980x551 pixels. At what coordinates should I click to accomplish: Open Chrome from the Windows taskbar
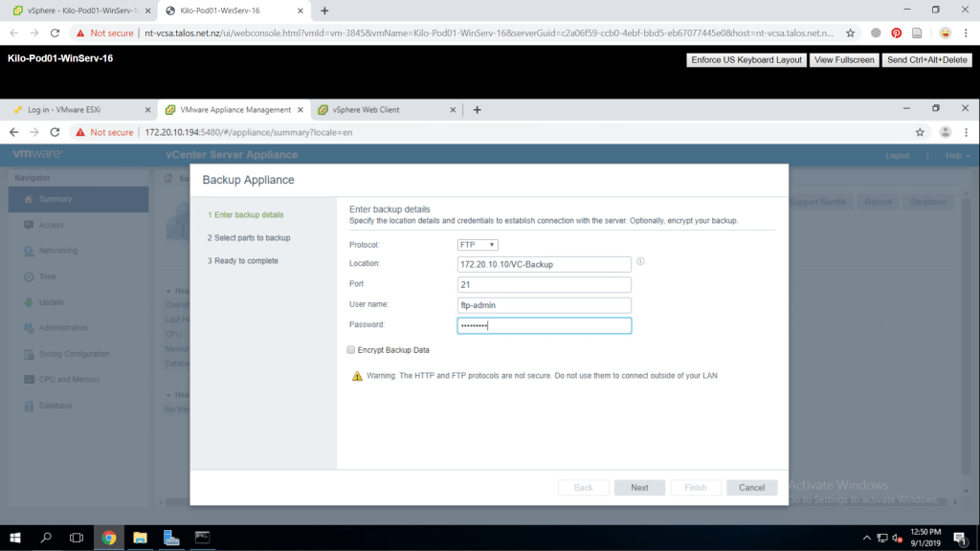109,538
